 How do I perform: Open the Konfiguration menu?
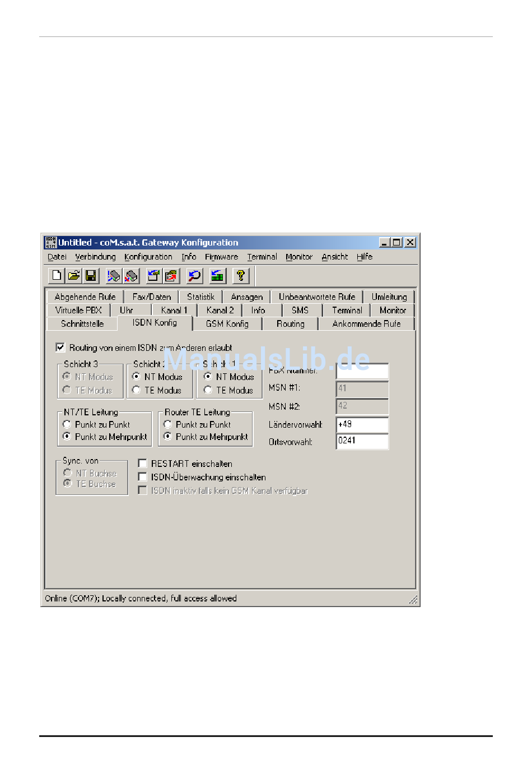pos(148,257)
